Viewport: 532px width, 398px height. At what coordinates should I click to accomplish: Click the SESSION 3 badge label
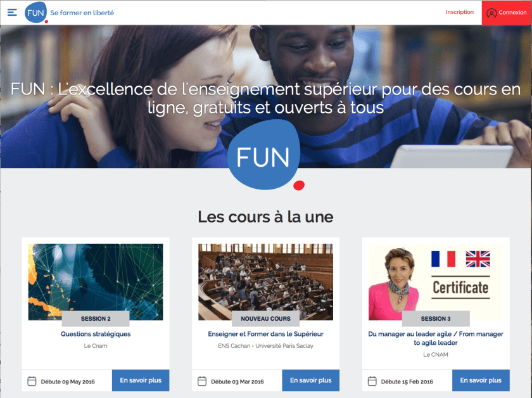(436, 319)
